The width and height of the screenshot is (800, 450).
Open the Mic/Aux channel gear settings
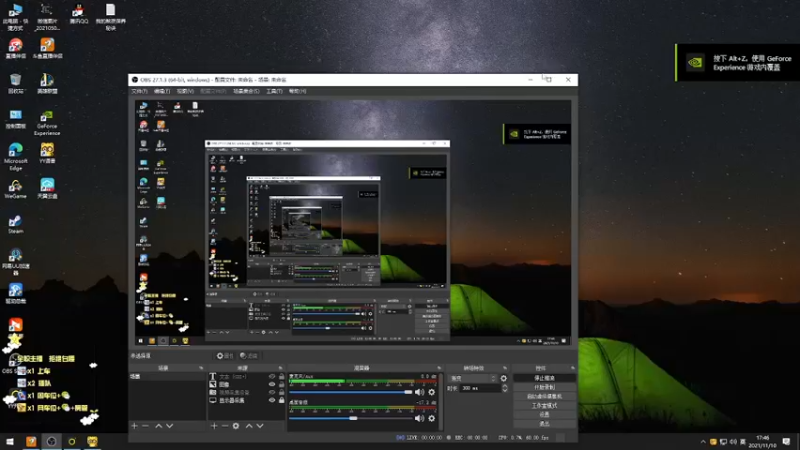pos(432,392)
